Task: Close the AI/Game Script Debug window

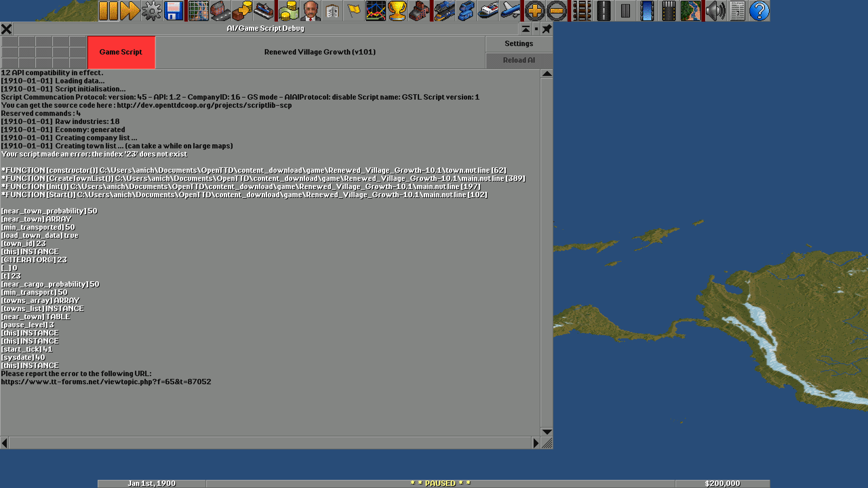Action: 6,29
